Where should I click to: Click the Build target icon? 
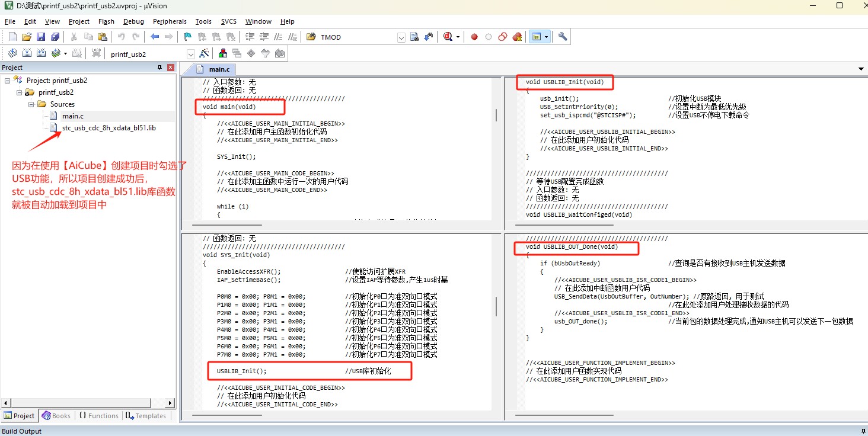coord(27,53)
